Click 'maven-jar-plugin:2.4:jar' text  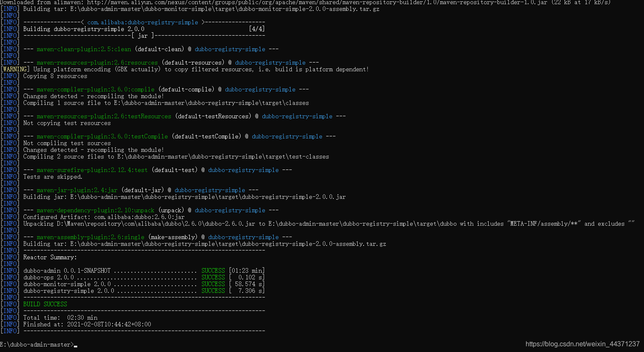click(x=77, y=190)
